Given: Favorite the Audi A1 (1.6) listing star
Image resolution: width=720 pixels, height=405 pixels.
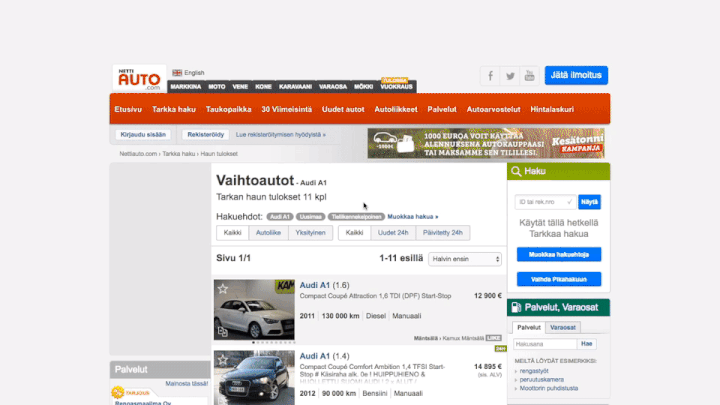Looking at the screenshot, I should click(x=223, y=289).
